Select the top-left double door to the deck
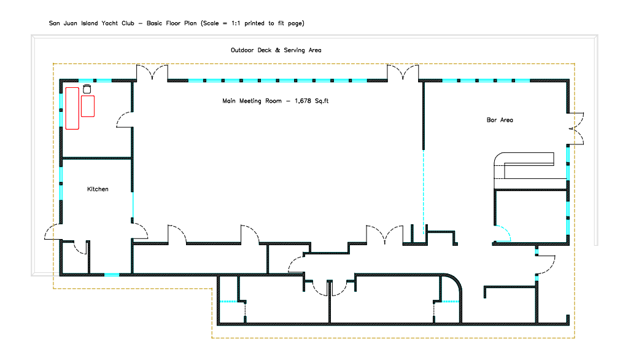This screenshot has height=357, width=644. 152,73
